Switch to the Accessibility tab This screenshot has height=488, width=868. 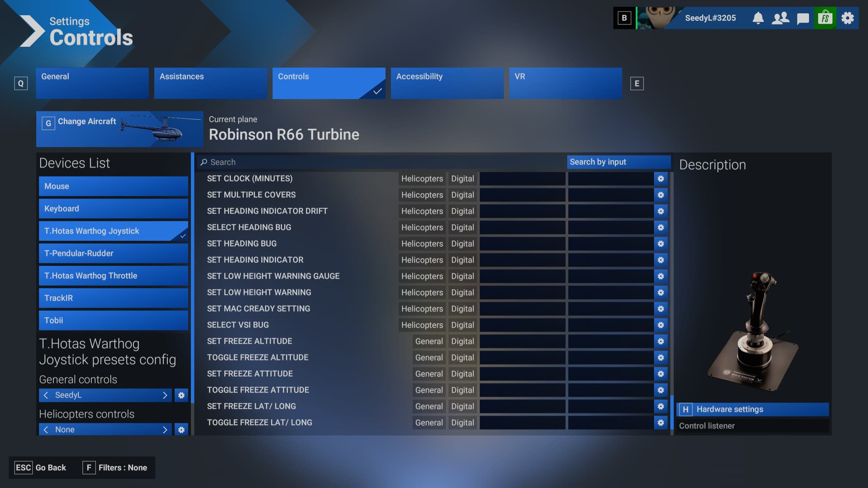pos(447,83)
